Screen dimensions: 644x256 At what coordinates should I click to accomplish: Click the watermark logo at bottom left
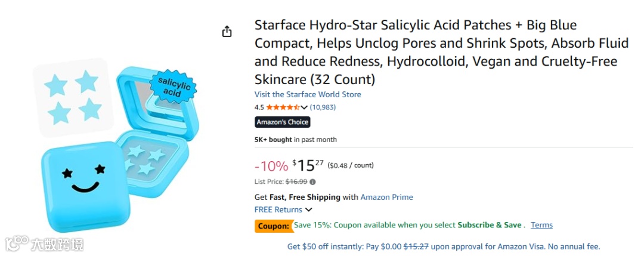44,243
